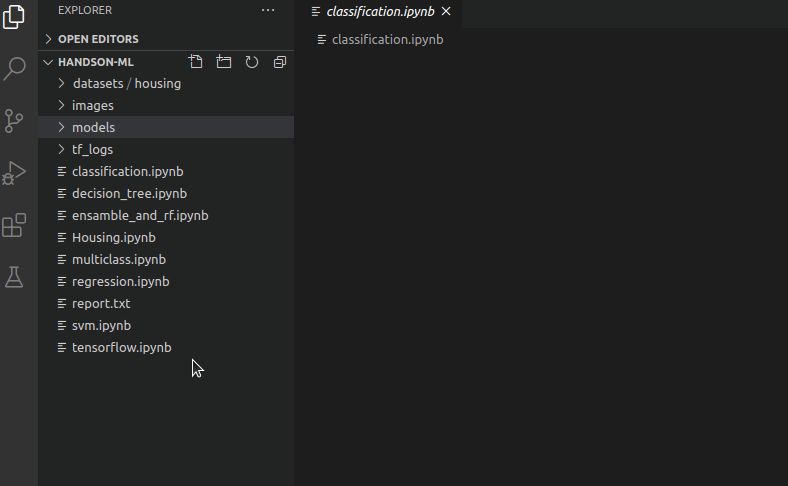Open the Source Control view

14,121
